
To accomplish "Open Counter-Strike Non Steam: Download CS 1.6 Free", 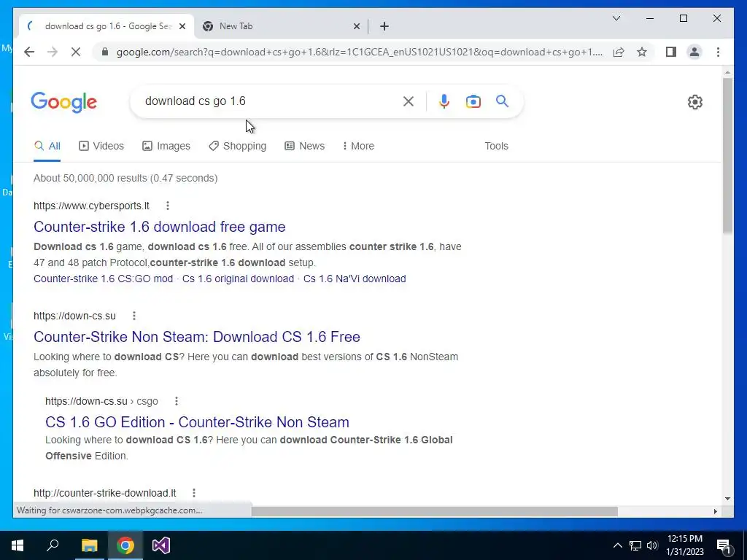I will pyautogui.click(x=197, y=337).
